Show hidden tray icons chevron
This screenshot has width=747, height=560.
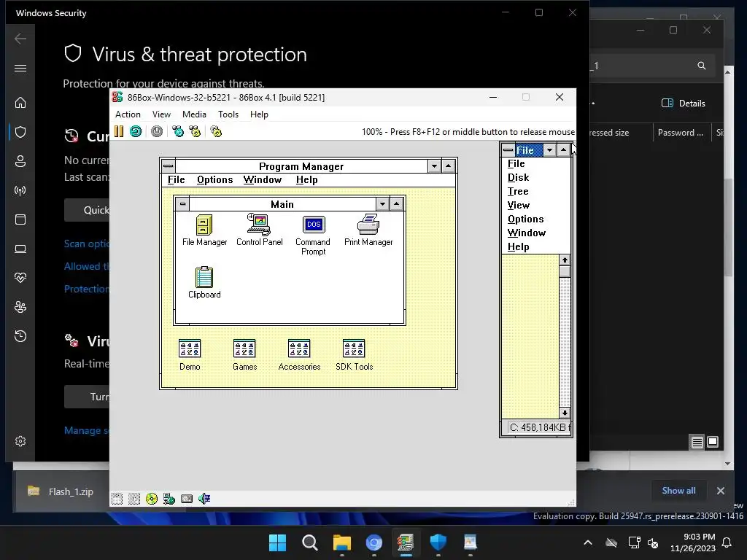coord(588,542)
